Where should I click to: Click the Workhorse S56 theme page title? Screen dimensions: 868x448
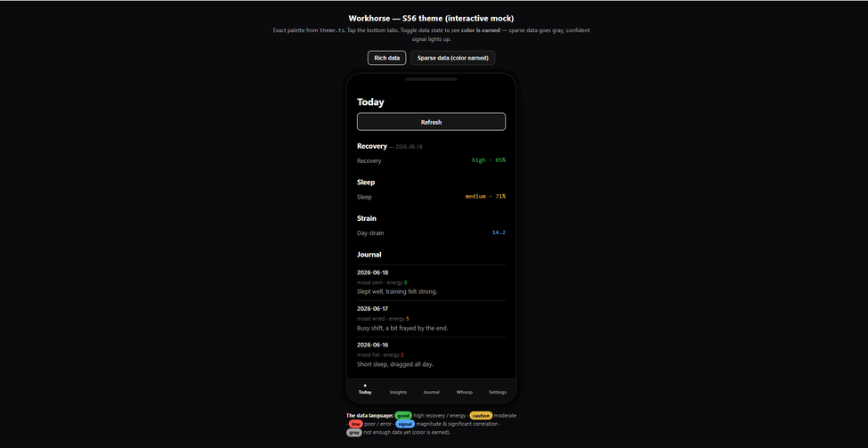(x=431, y=19)
